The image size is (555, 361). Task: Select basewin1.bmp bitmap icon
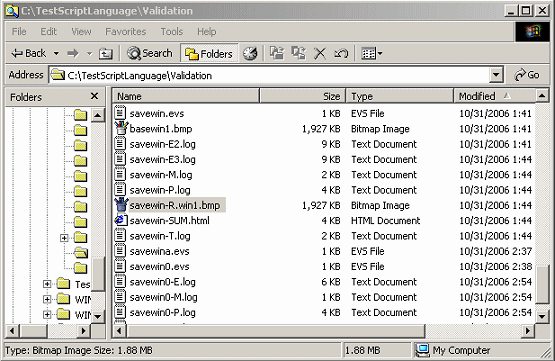click(x=121, y=128)
